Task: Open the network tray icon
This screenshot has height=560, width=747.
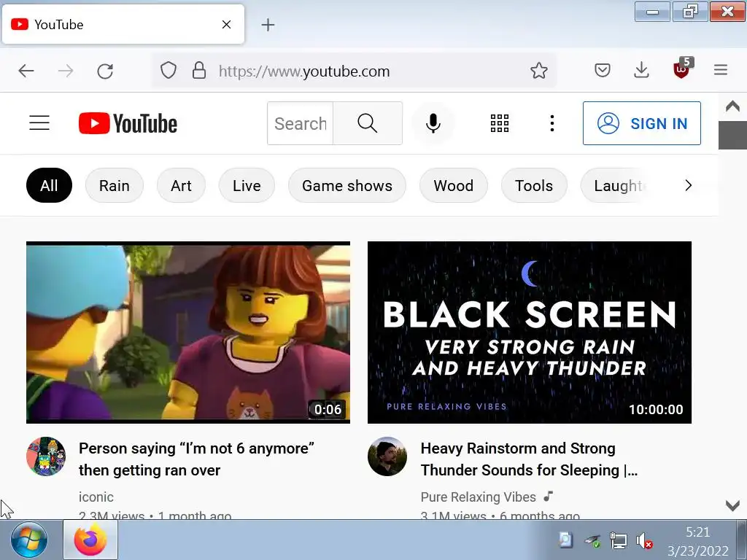Action: [x=619, y=540]
